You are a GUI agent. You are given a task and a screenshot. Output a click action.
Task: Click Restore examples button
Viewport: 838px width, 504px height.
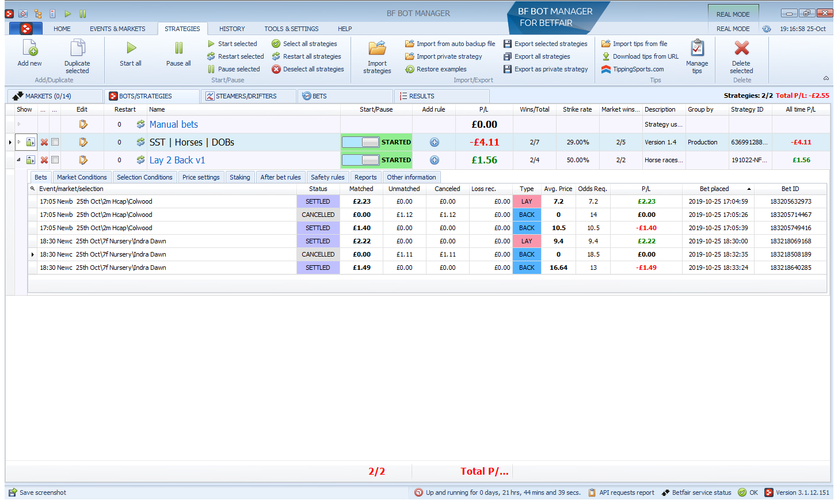[436, 69]
